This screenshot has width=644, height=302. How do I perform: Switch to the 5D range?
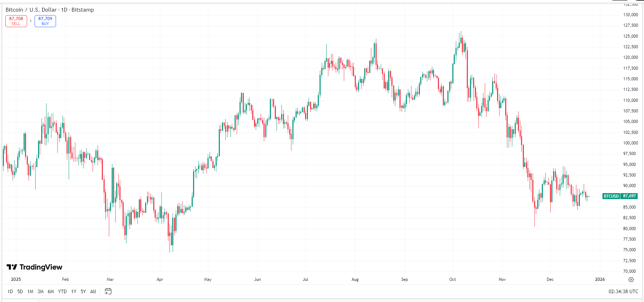tap(20, 292)
